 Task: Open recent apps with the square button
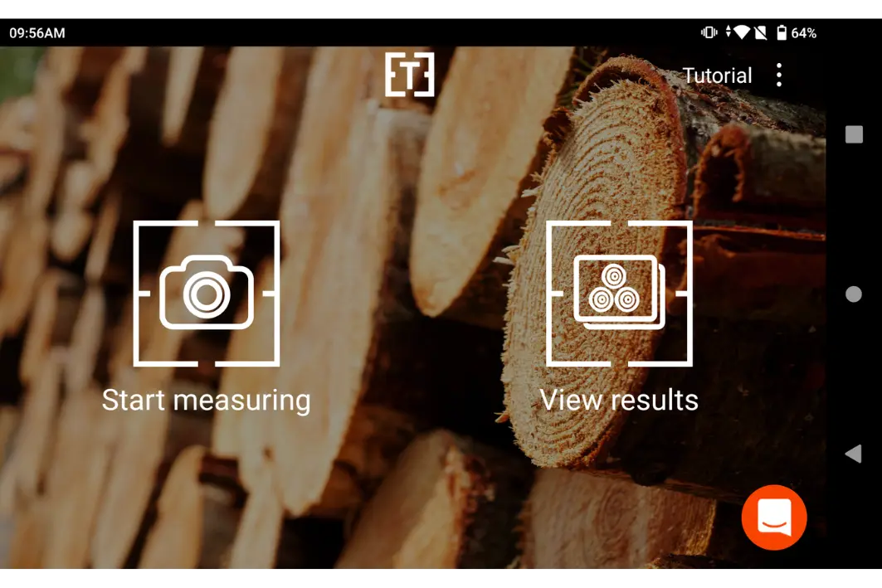(x=854, y=134)
